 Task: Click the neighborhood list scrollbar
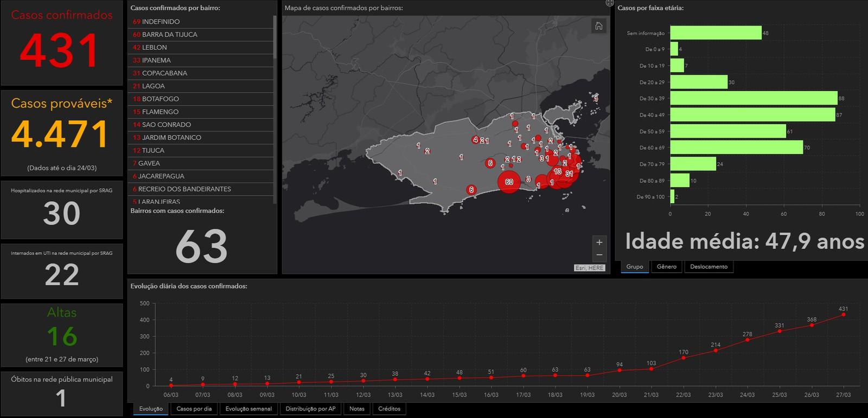276,37
